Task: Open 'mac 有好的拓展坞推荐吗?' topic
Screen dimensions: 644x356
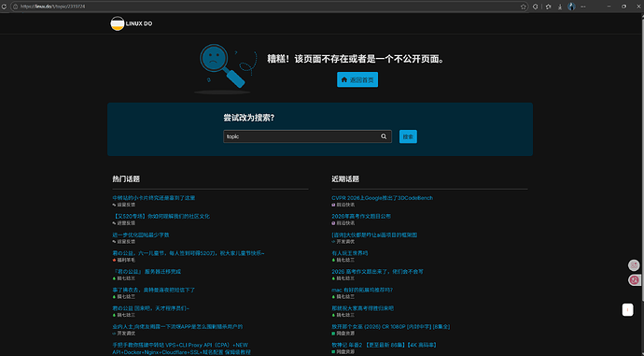Action: tap(362, 290)
